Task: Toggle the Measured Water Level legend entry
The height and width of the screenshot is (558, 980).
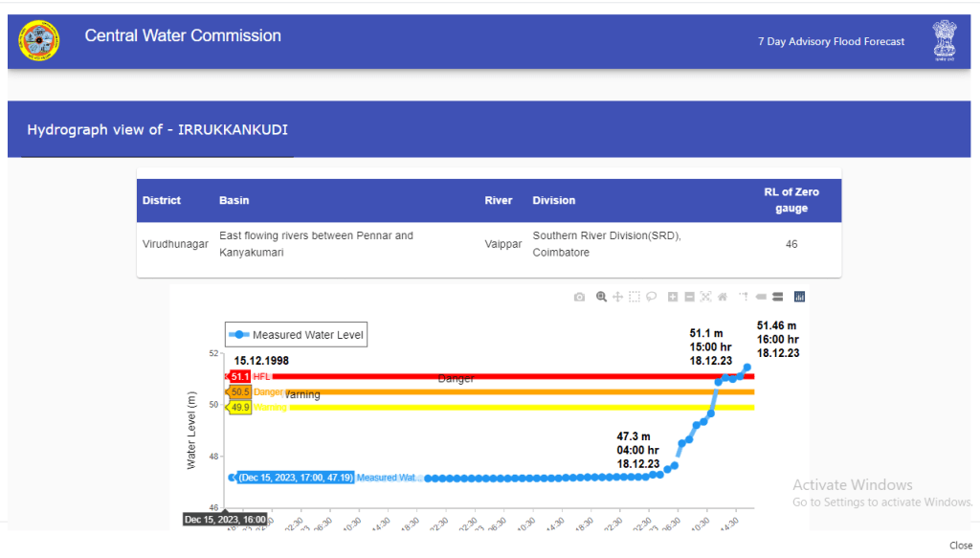Action: [x=297, y=335]
